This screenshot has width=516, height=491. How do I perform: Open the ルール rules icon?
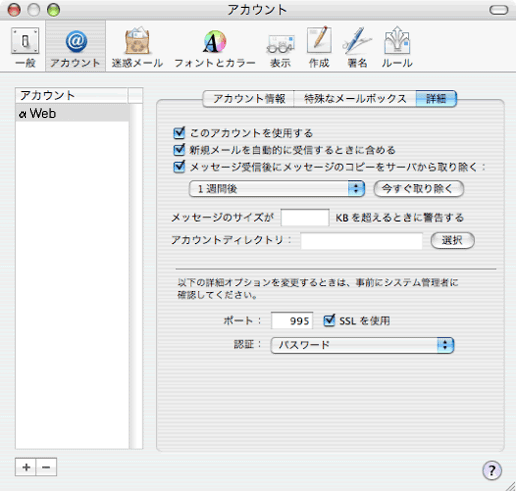(x=397, y=41)
